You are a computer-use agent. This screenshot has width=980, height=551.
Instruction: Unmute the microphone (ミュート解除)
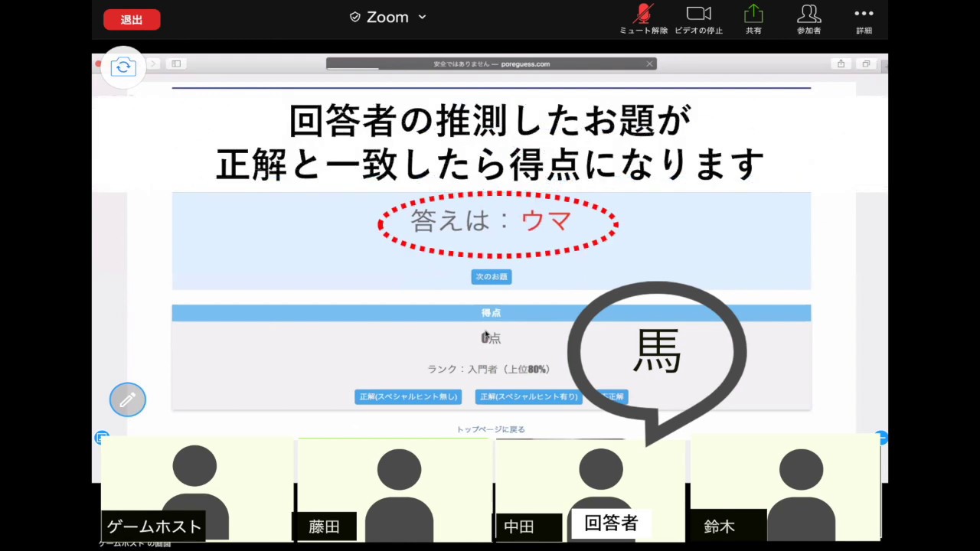click(643, 20)
